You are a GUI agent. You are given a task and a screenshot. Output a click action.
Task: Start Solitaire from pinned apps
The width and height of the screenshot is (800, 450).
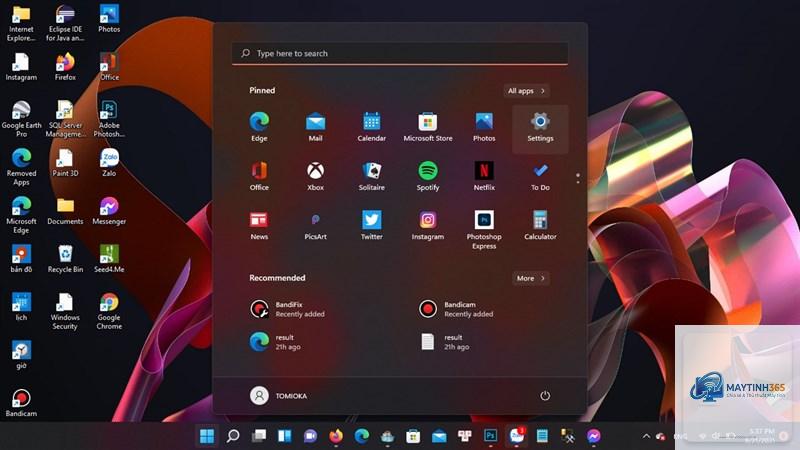click(371, 177)
